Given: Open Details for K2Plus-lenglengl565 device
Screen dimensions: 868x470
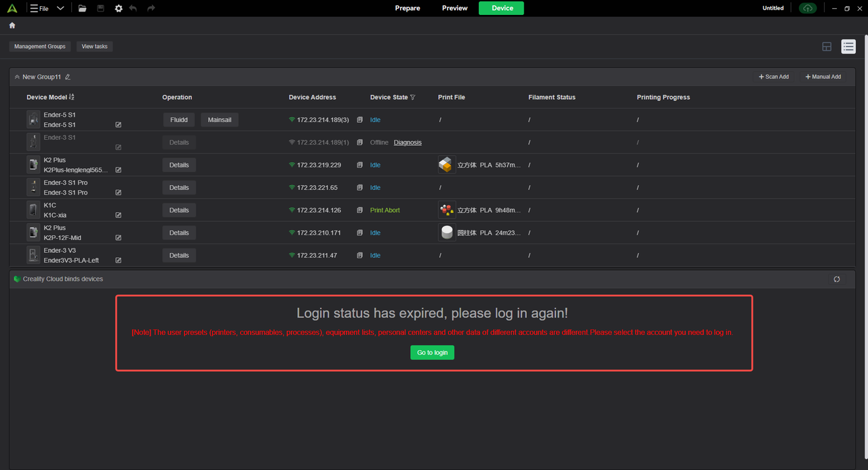Looking at the screenshot, I should (179, 165).
